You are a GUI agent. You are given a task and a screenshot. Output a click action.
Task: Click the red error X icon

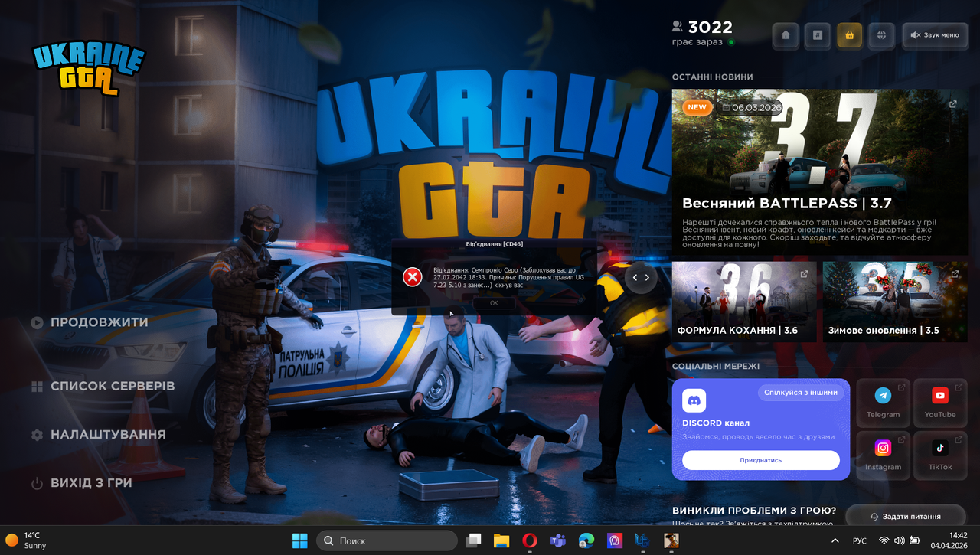[x=413, y=276]
